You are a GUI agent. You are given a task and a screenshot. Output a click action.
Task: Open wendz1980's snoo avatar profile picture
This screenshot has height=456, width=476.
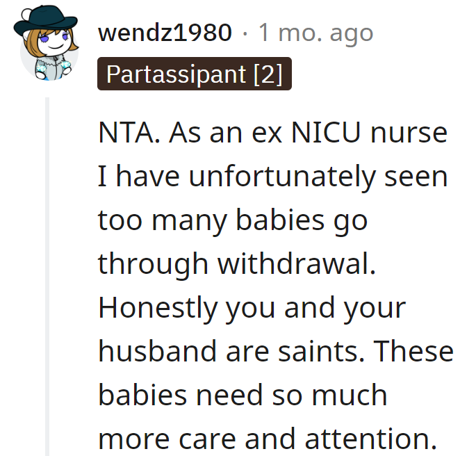(46, 43)
